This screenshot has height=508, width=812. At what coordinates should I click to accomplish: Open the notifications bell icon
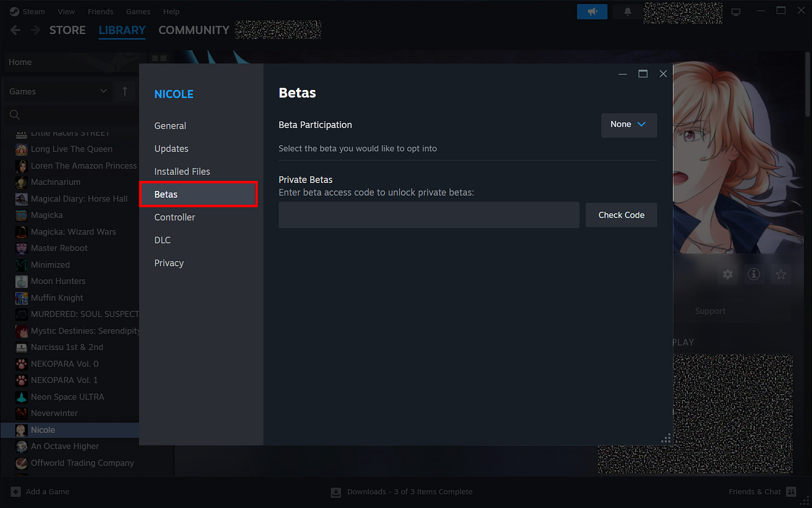coord(627,11)
